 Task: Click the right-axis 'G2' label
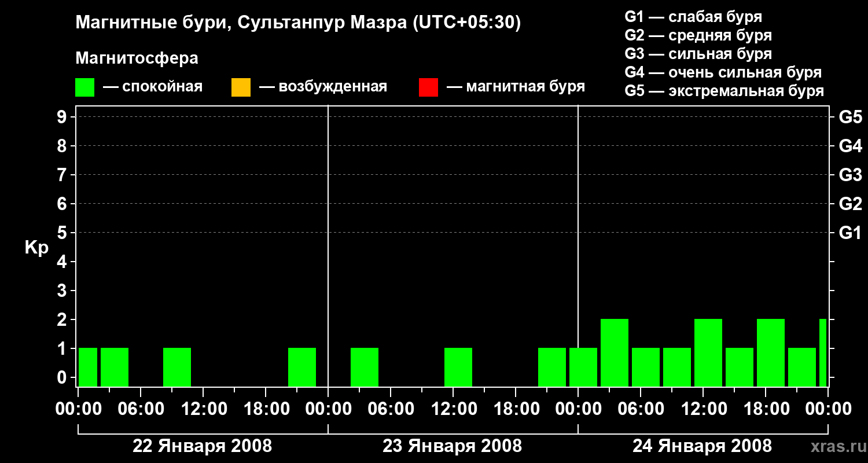pos(851,204)
